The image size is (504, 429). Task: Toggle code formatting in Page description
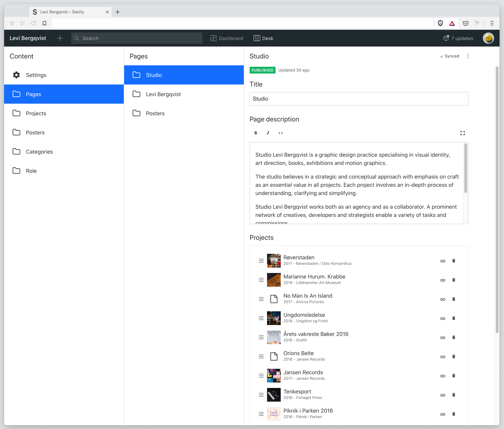coord(281,133)
